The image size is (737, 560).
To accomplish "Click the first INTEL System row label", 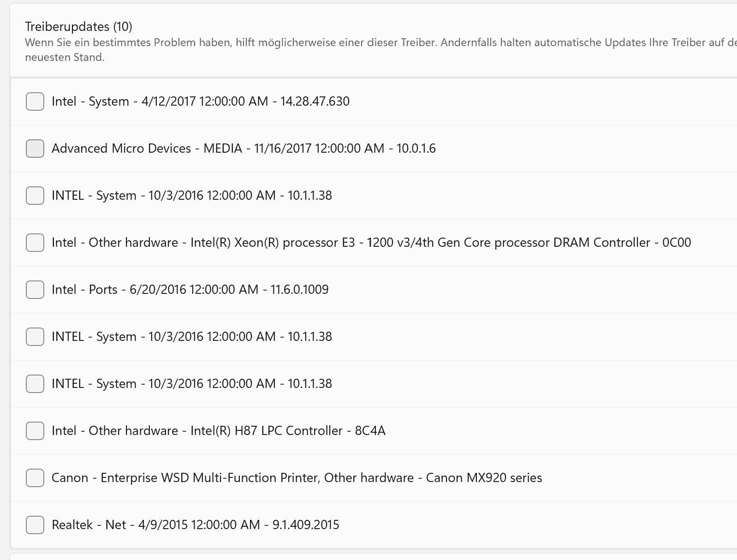I will [191, 196].
